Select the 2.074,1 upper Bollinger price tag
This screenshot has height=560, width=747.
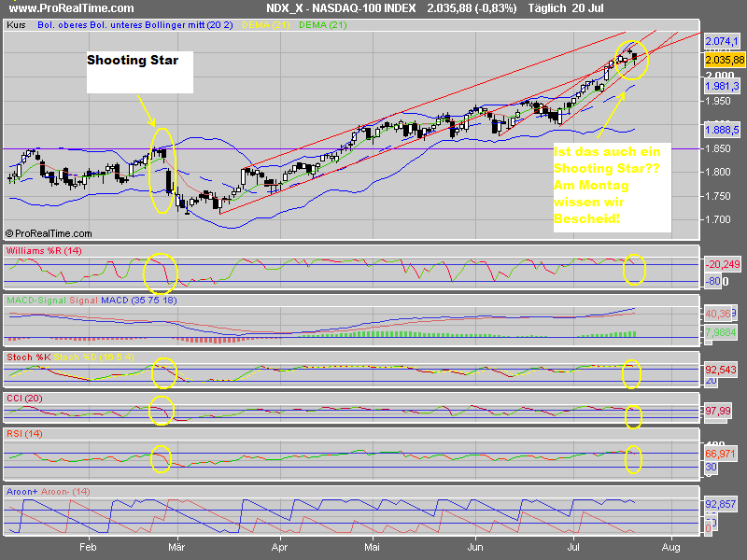pos(722,41)
